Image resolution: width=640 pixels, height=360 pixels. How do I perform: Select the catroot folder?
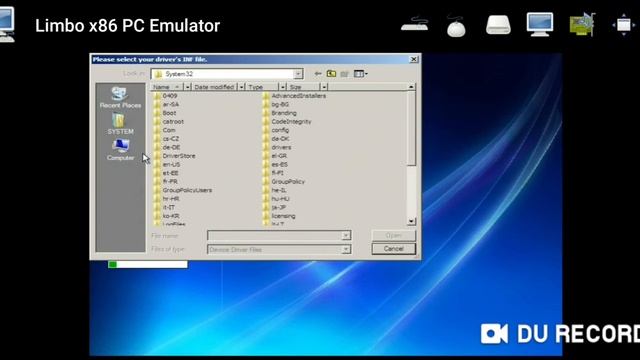click(169, 121)
